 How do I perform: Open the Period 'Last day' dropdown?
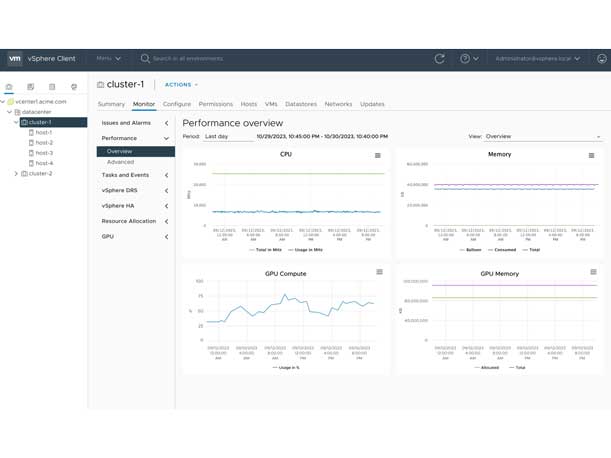[x=228, y=136]
